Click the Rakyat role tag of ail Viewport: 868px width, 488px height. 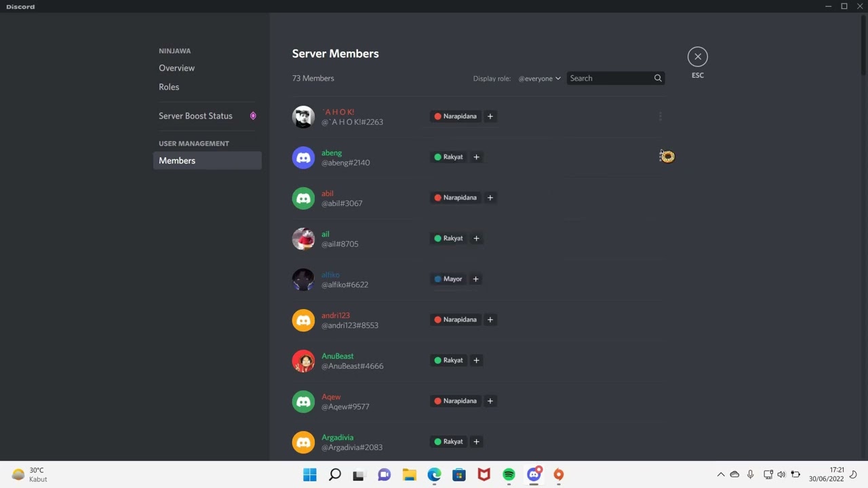pyautogui.click(x=449, y=239)
